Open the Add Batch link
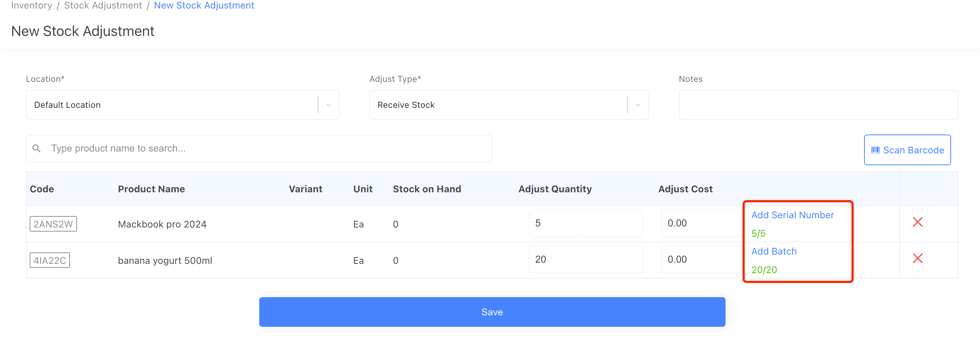The height and width of the screenshot is (352, 980). [x=773, y=252]
